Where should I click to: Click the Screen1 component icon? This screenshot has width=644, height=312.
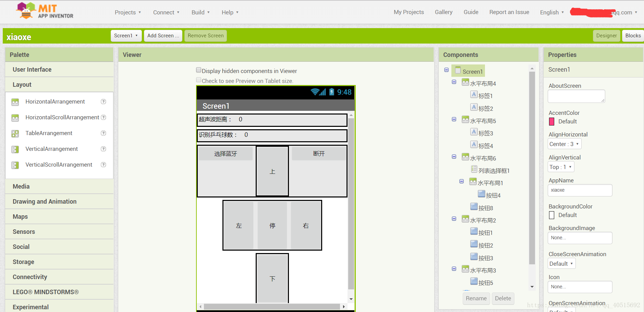459,71
